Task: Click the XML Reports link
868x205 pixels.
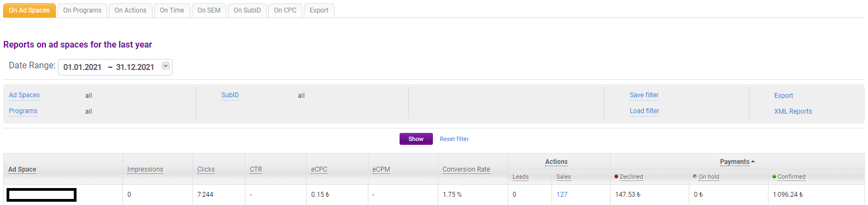Action: pyautogui.click(x=793, y=112)
